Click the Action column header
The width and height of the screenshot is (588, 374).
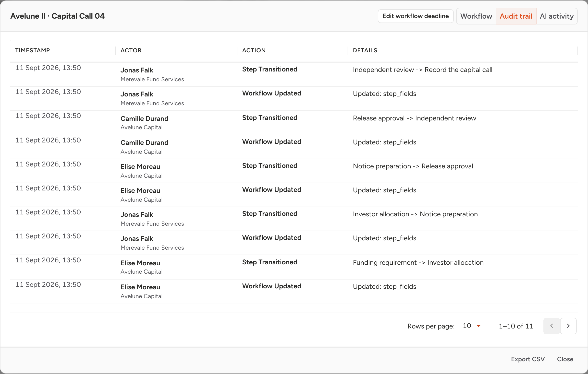click(254, 50)
